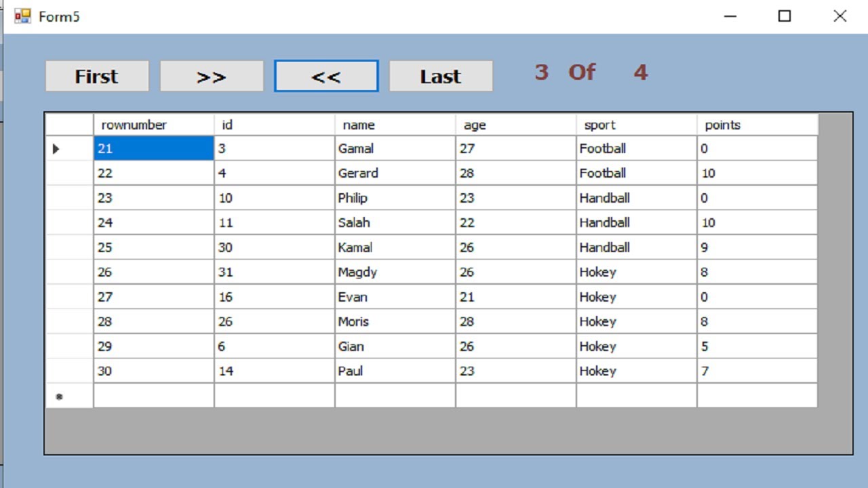This screenshot has width=868, height=488.
Task: Select rownumber cell 28
Action: pyautogui.click(x=154, y=321)
